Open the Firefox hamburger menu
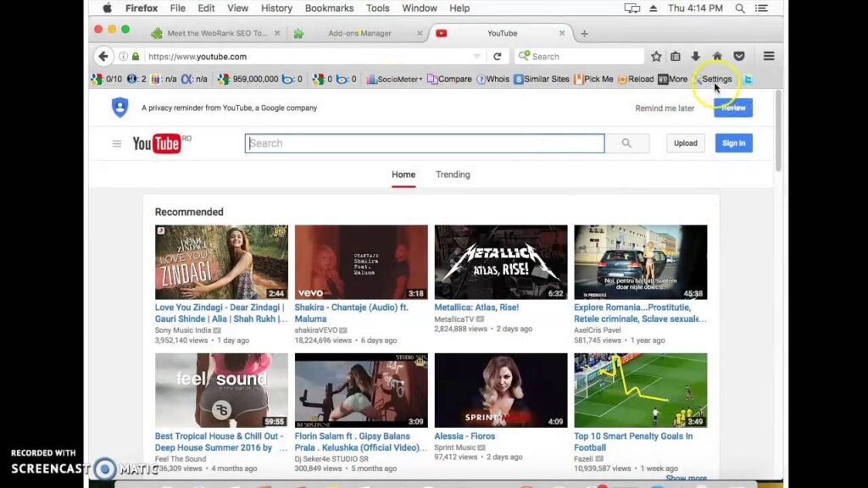868x488 pixels. tap(769, 57)
